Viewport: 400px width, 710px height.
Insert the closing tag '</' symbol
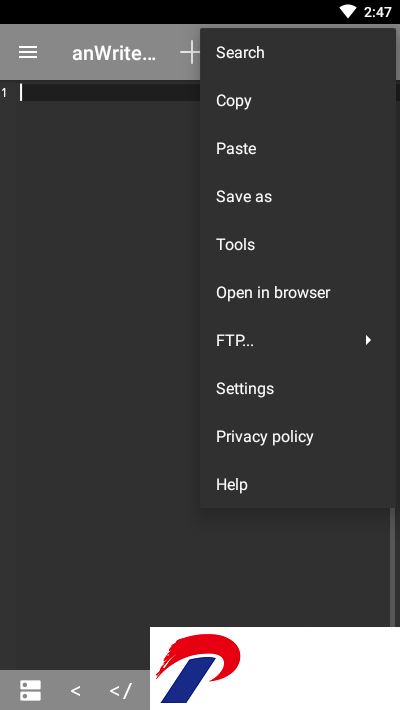click(120, 691)
